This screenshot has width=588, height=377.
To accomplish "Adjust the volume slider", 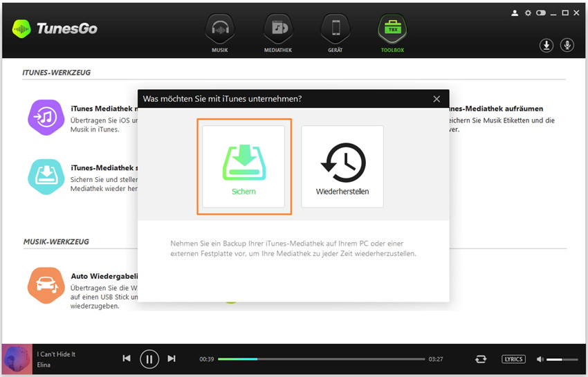I will tap(562, 360).
